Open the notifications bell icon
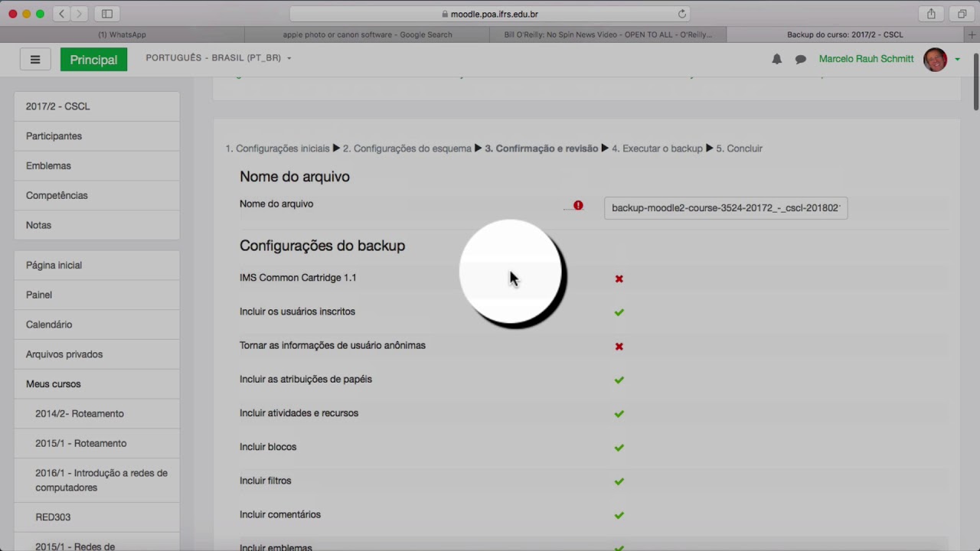The image size is (980, 551). (x=776, y=59)
